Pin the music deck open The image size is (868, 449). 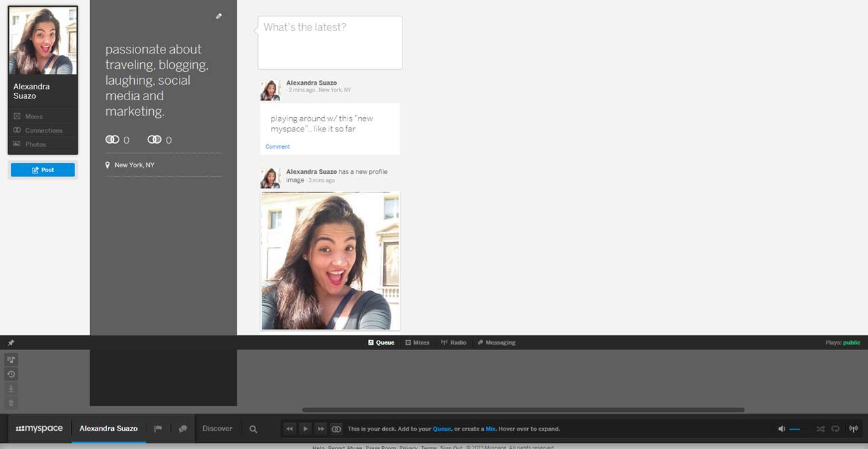point(11,343)
